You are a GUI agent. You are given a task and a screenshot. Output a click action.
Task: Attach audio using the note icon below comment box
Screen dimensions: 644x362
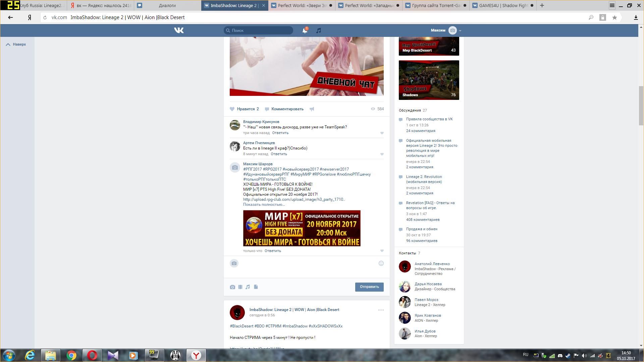tap(248, 287)
